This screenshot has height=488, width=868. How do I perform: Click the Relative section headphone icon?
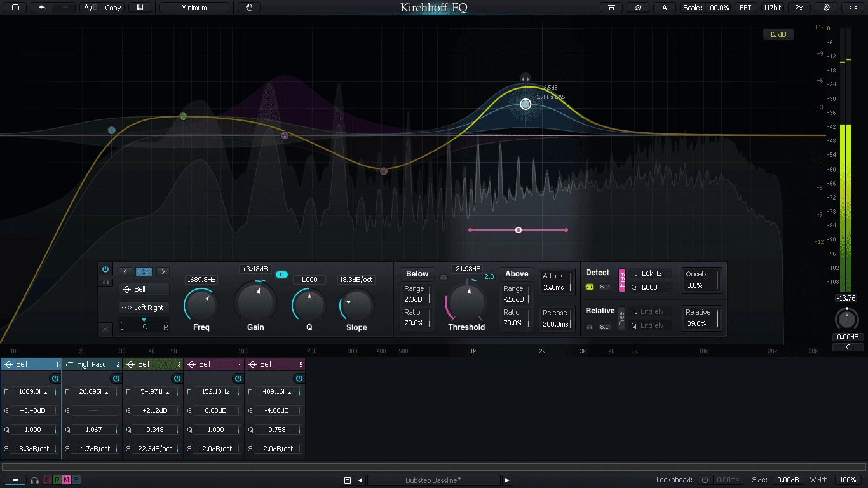point(590,327)
